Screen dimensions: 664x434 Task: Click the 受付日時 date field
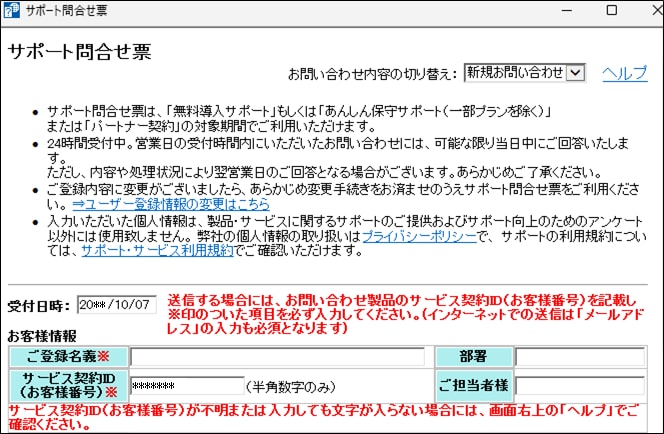click(x=117, y=304)
